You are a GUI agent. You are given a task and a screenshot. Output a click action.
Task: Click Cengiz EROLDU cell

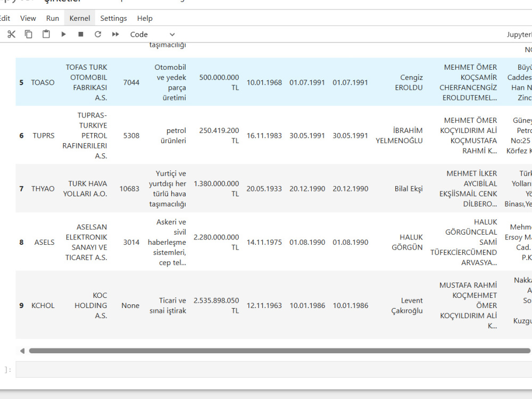pyautogui.click(x=409, y=82)
